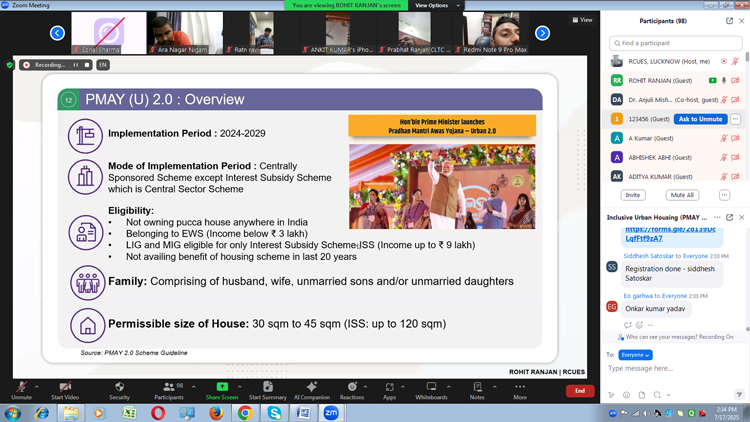This screenshot has width=750, height=422.
Task: Start Summary from the toolbar
Action: (267, 390)
